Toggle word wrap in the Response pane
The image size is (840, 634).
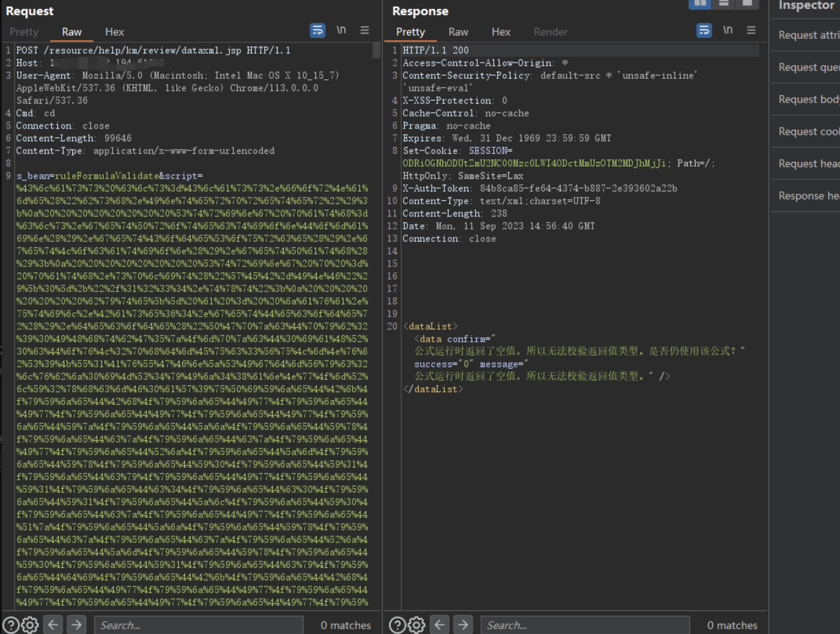704,31
